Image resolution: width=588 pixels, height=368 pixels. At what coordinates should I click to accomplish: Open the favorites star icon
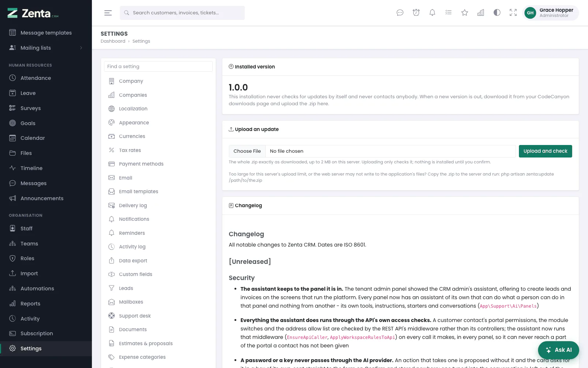point(465,13)
